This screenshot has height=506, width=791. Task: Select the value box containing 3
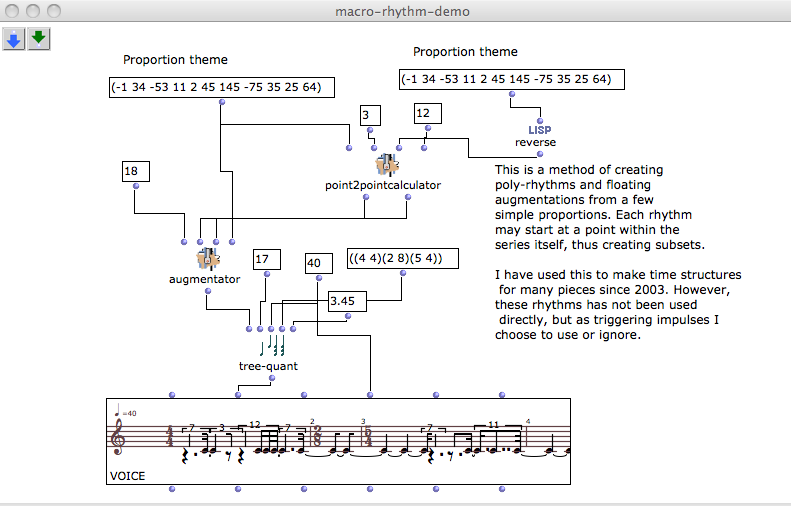click(370, 116)
